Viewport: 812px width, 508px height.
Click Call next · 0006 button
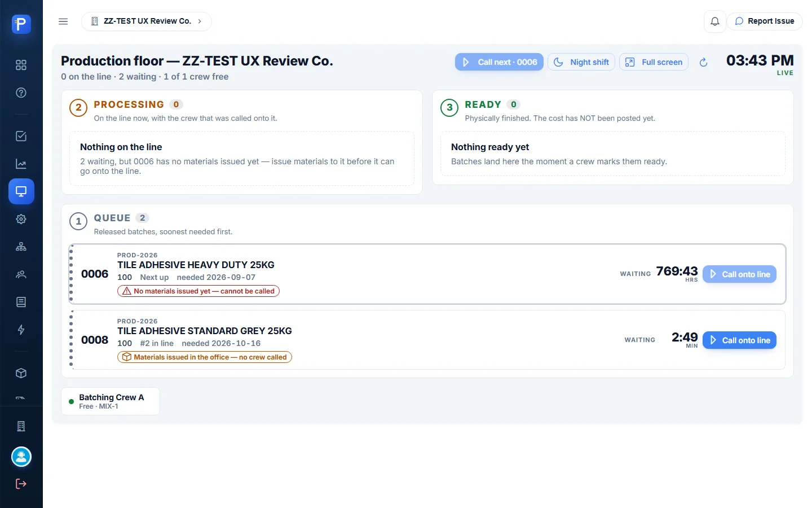[499, 62]
